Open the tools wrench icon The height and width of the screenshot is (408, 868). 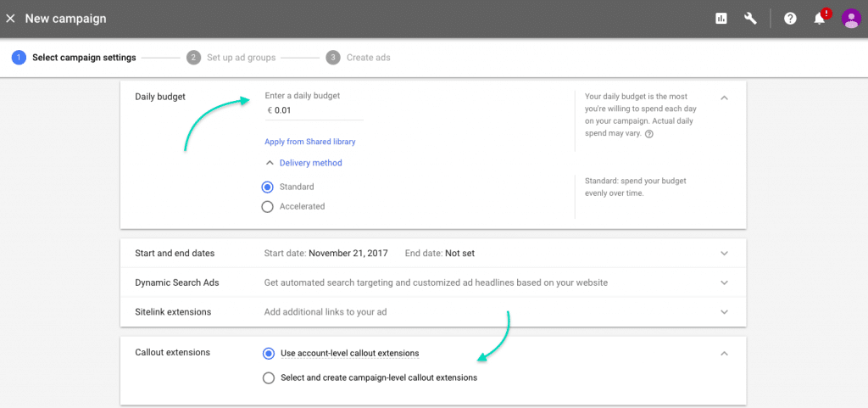coord(750,19)
